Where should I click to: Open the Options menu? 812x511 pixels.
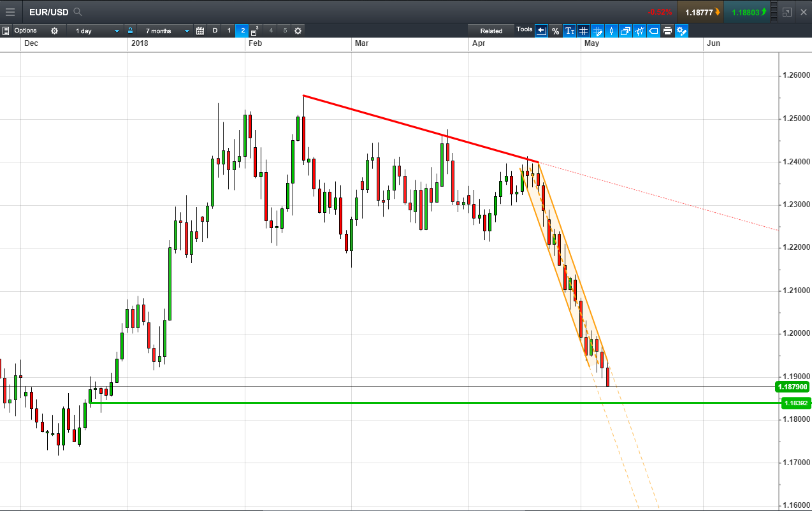click(25, 31)
